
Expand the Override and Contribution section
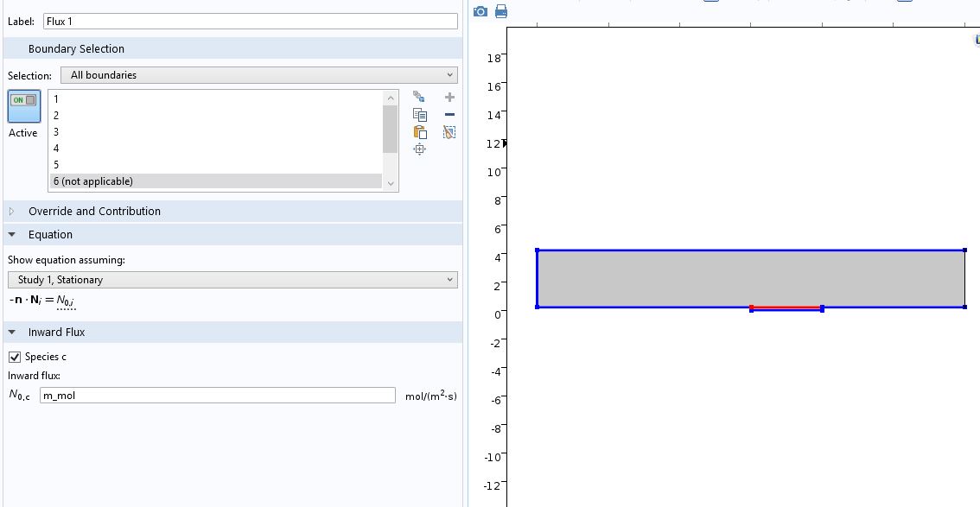pyautogui.click(x=12, y=212)
